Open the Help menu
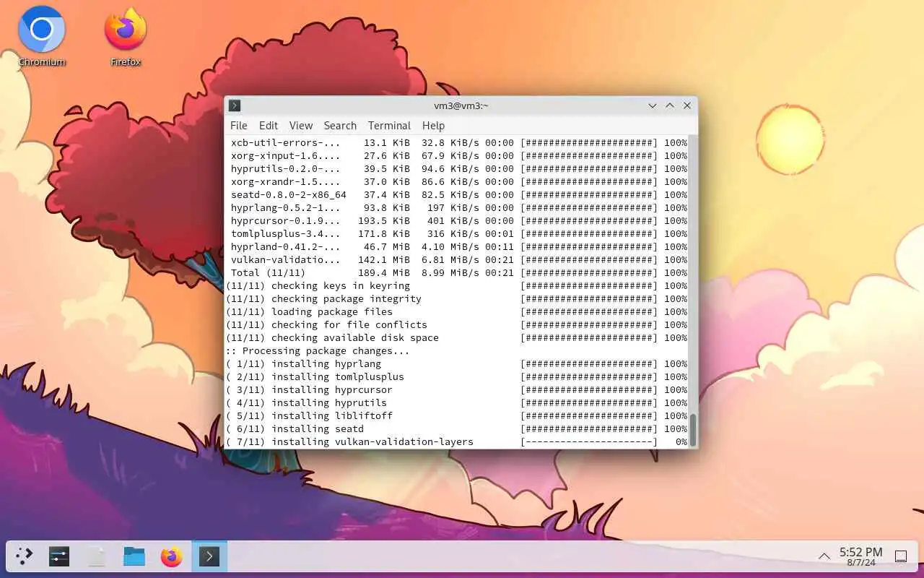The image size is (924, 578). (x=433, y=126)
